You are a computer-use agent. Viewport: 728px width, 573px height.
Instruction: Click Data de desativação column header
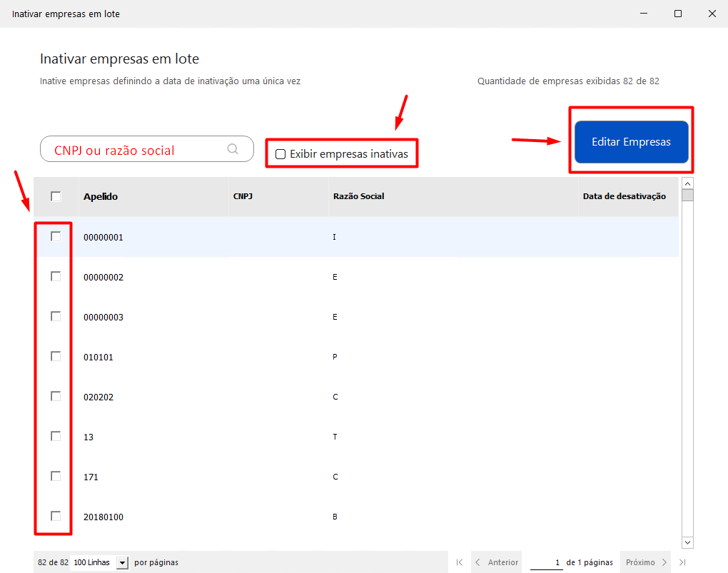(624, 196)
